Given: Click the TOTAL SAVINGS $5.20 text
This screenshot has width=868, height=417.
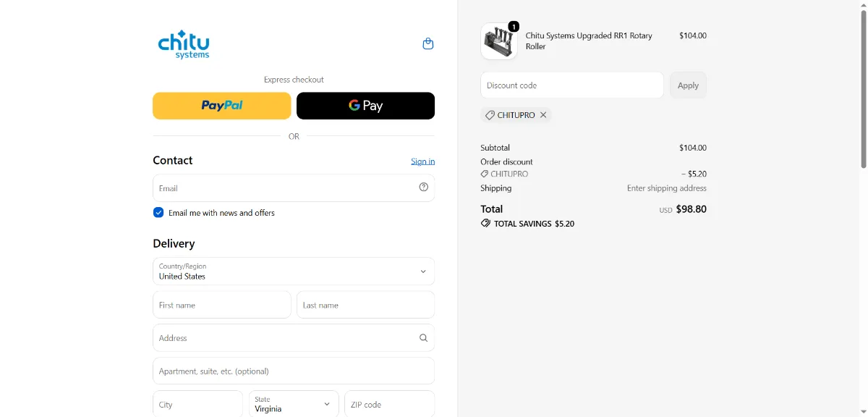Looking at the screenshot, I should coord(534,224).
